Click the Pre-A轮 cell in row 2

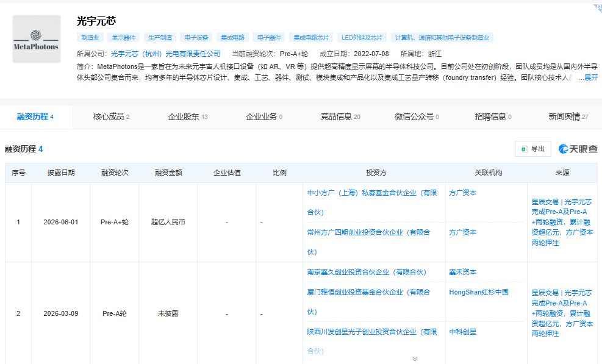115,314
